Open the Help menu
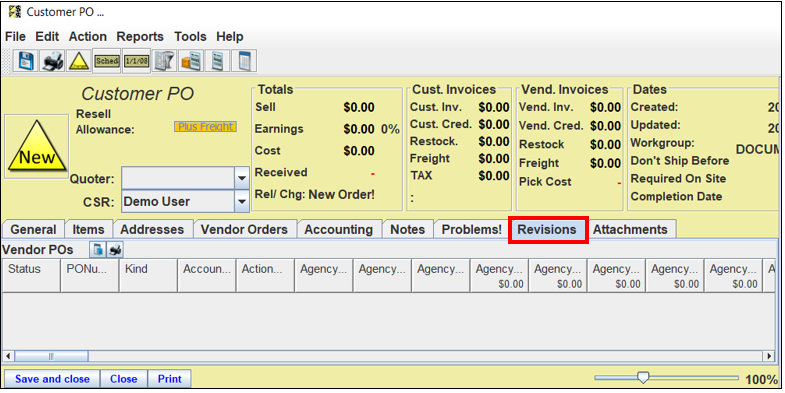This screenshot has width=785, height=393. coord(230,37)
